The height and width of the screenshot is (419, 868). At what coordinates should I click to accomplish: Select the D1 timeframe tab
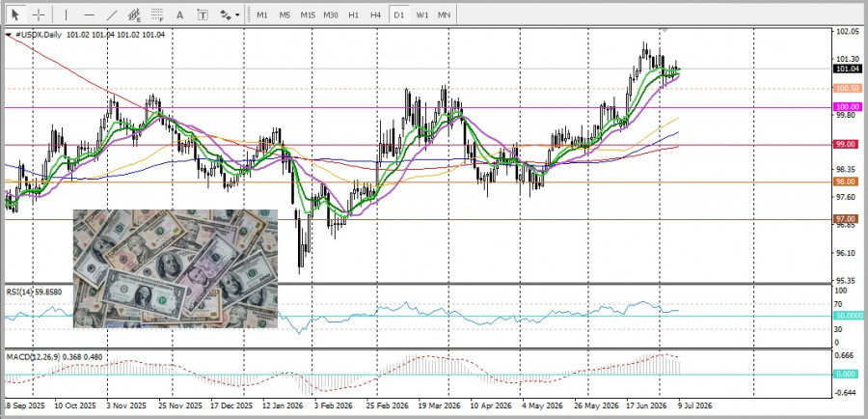click(398, 15)
